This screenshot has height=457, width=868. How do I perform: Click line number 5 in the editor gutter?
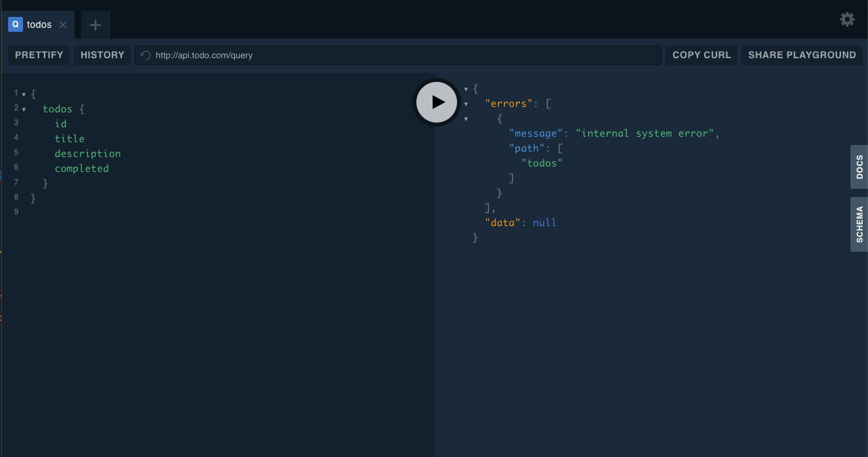[16, 153]
